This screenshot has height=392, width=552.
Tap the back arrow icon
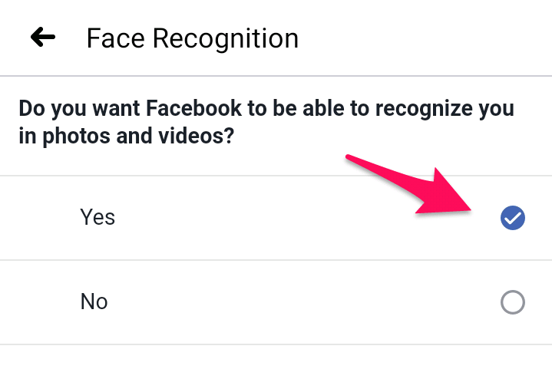pyautogui.click(x=43, y=38)
